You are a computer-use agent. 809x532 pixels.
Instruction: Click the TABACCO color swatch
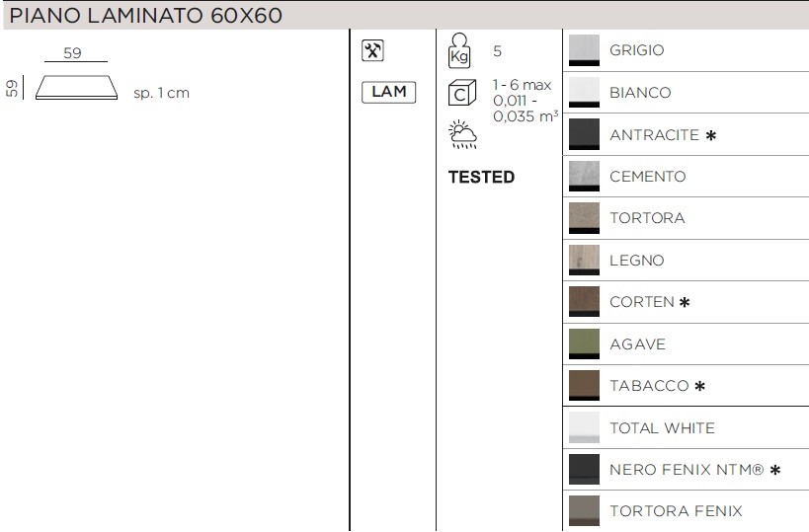[x=584, y=386]
